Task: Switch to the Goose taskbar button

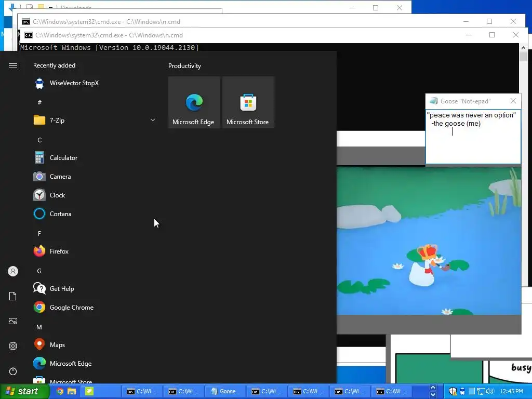Action: (x=225, y=391)
